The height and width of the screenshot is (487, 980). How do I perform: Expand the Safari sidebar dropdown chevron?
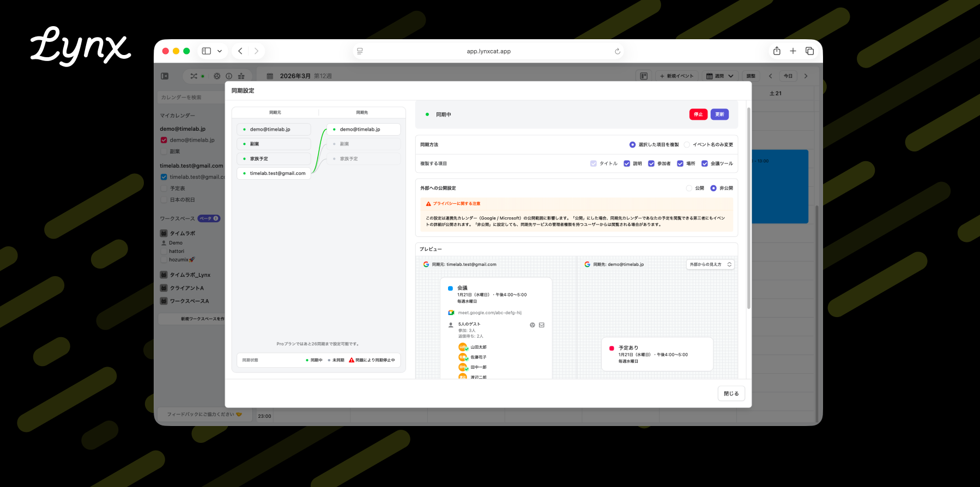coord(220,51)
